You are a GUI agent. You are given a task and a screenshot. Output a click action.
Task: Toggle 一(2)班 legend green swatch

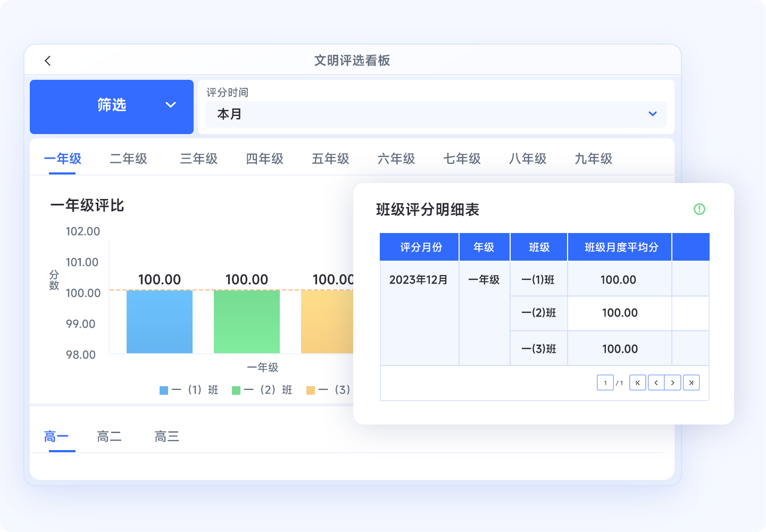click(x=236, y=390)
